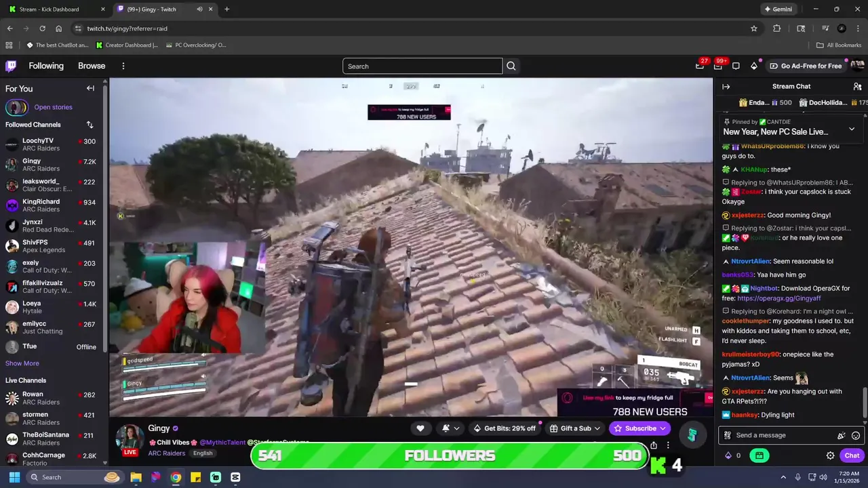Open File Explorer from taskbar
The image size is (868, 488).
[x=136, y=477]
